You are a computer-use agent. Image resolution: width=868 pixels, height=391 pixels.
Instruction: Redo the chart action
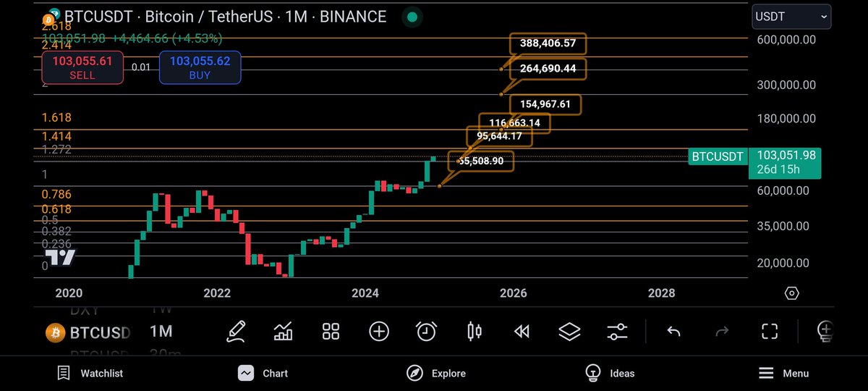722,332
